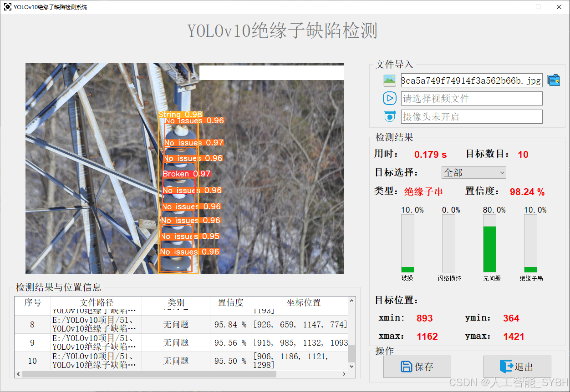
Task: Click the 序号 column header
Action: point(32,302)
